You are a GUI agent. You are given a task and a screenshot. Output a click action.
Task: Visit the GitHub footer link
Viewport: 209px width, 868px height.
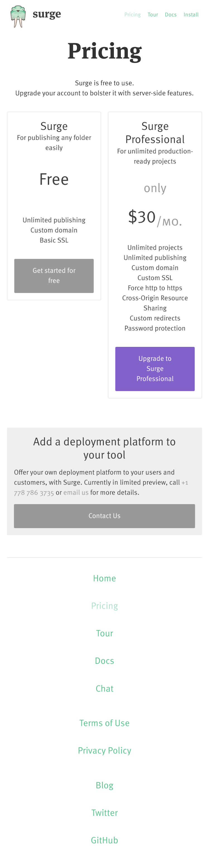(104, 840)
